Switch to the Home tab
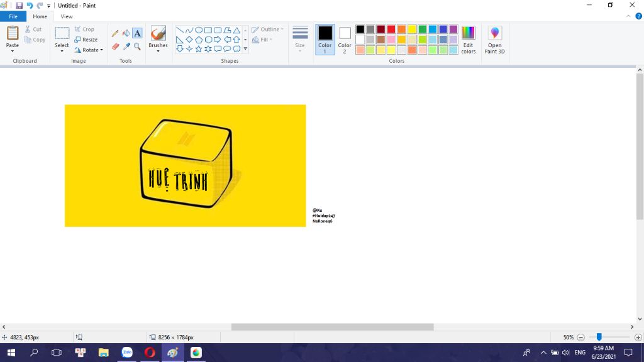Viewport: 644px width, 362px height. 40,16
